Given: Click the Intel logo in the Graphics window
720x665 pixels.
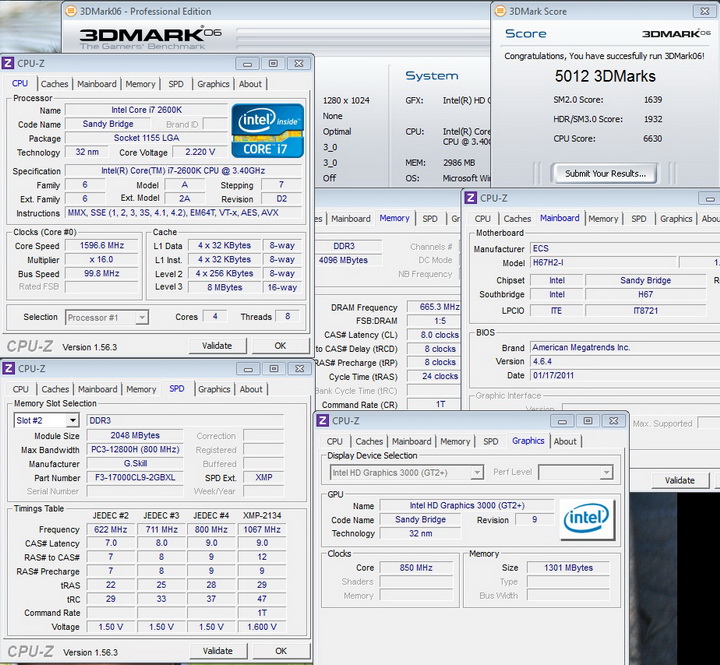Looking at the screenshot, I should [x=587, y=518].
